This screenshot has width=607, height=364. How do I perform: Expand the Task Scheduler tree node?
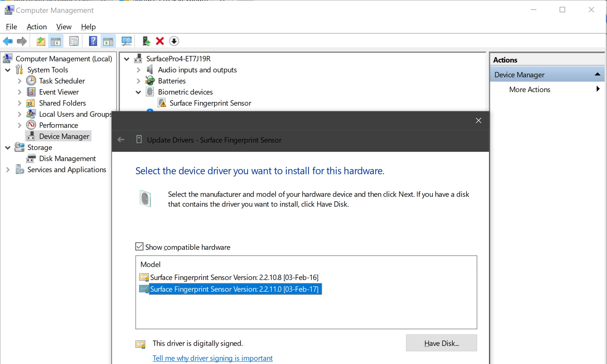coord(19,81)
